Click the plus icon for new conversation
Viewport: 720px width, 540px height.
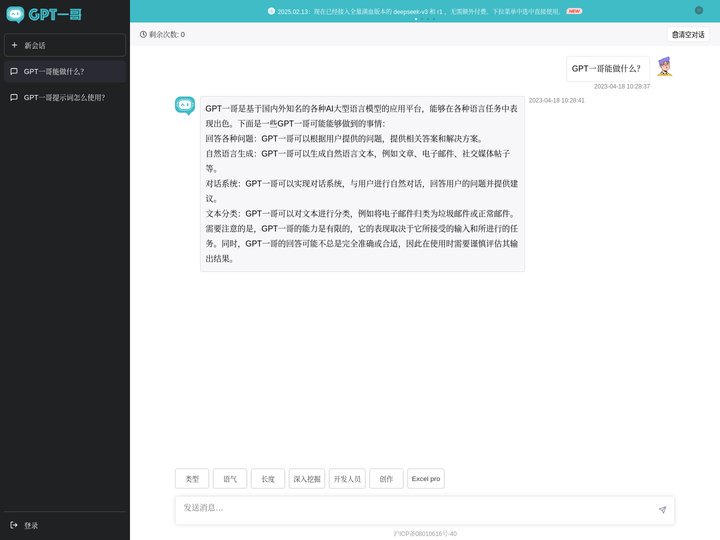coord(14,45)
